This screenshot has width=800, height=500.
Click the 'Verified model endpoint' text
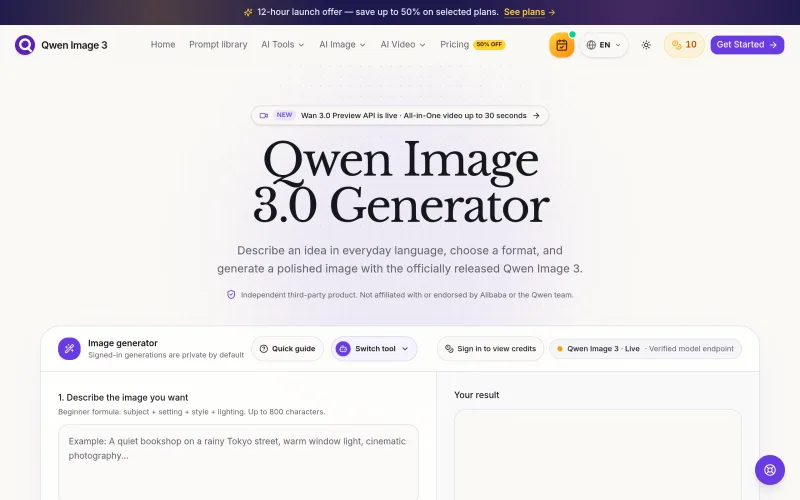pyautogui.click(x=691, y=349)
